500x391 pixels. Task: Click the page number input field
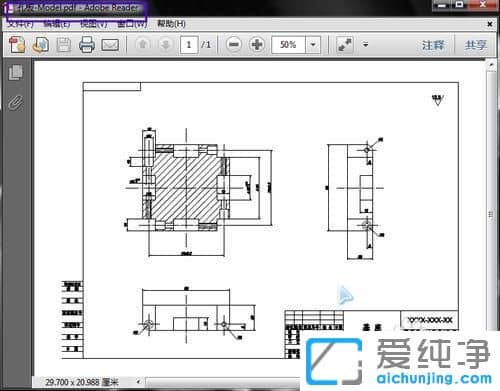pos(189,45)
